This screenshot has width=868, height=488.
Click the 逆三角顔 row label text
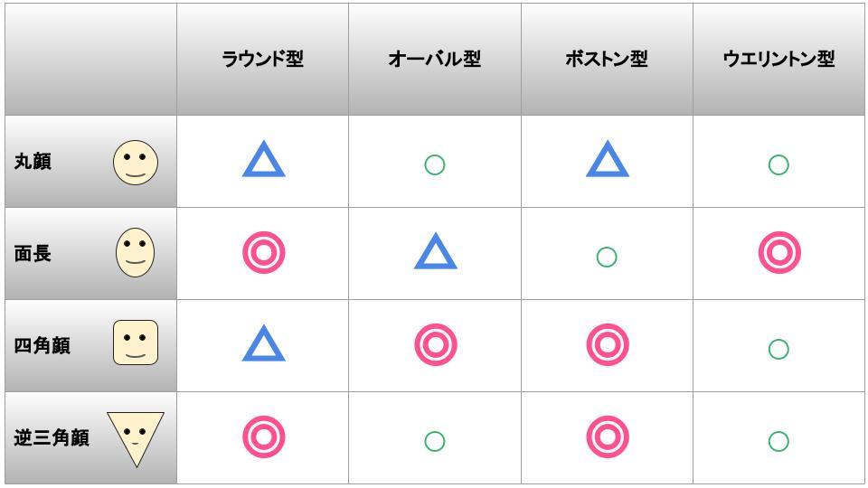coord(52,438)
